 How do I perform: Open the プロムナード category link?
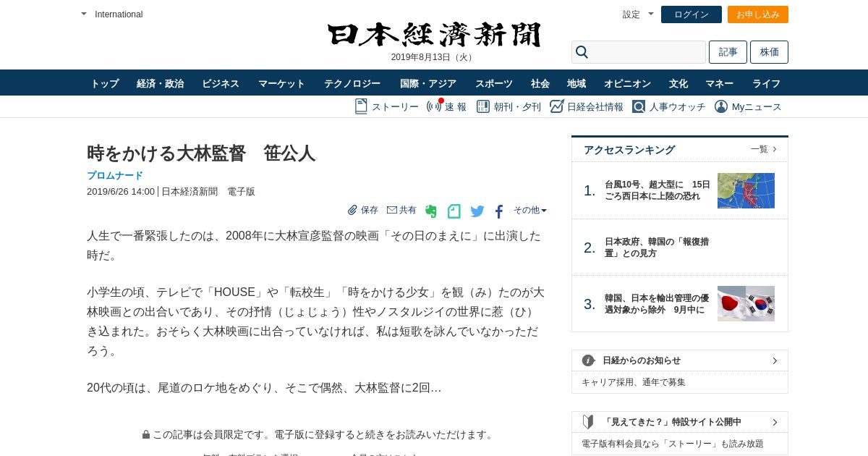[115, 175]
